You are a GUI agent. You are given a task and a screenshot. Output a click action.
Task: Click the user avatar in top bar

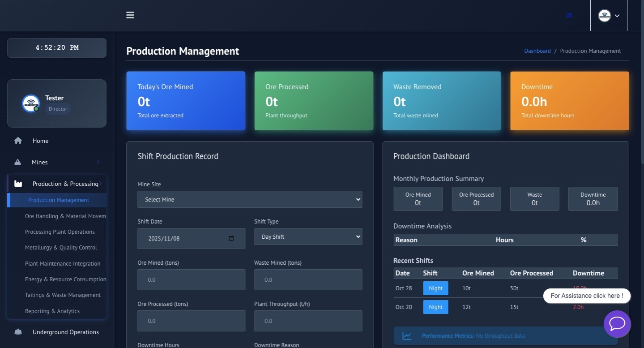[604, 15]
